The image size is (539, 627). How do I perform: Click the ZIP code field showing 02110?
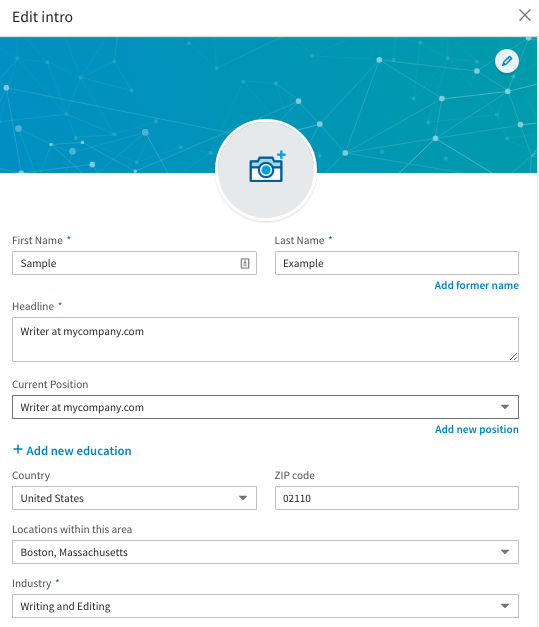397,498
